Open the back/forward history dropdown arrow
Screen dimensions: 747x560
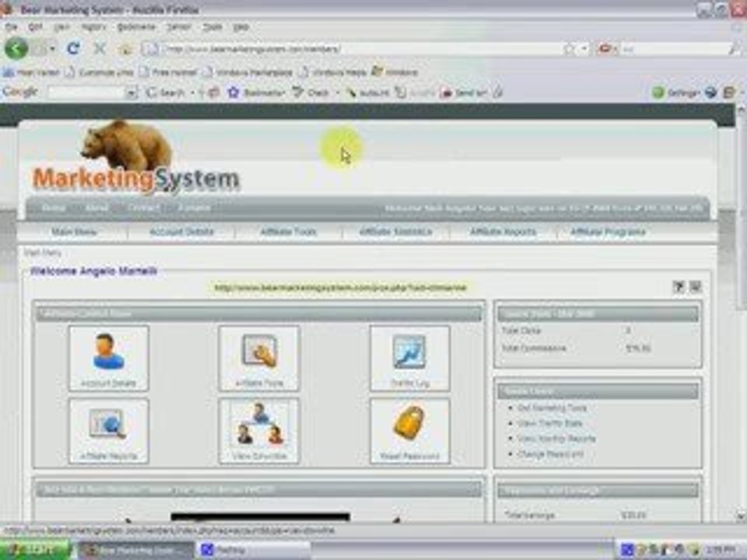click(x=52, y=48)
